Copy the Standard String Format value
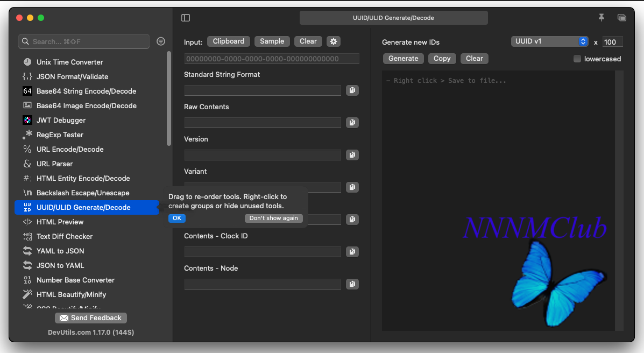 (x=352, y=90)
